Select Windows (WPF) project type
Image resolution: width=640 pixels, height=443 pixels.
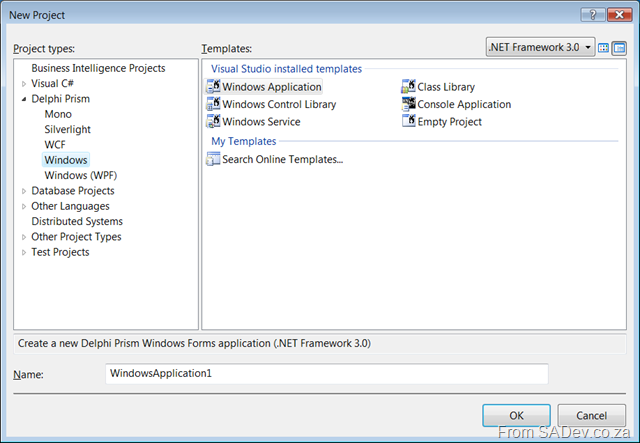click(81, 175)
